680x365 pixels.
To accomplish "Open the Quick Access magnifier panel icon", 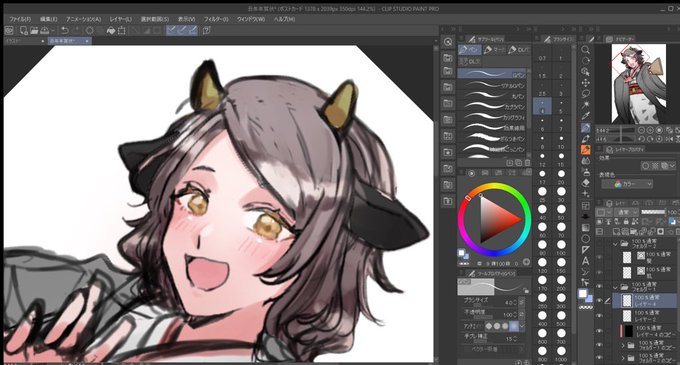I will (x=448, y=42).
